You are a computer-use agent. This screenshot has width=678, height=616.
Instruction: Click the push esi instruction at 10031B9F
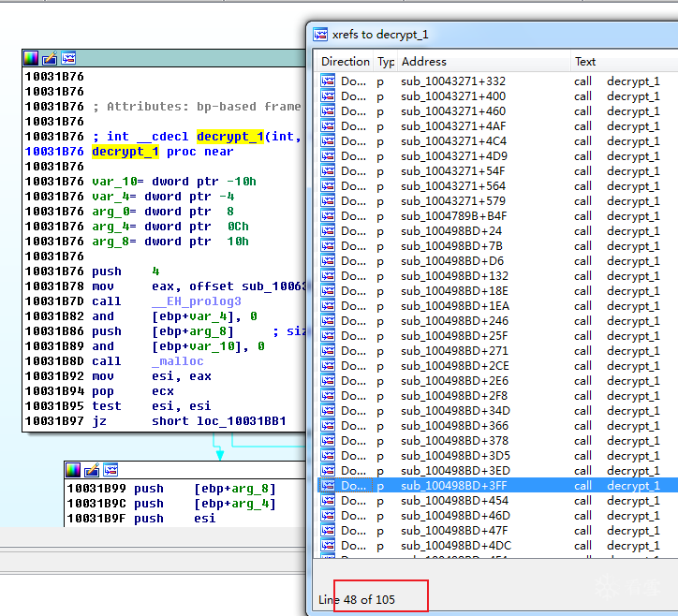[174, 519]
